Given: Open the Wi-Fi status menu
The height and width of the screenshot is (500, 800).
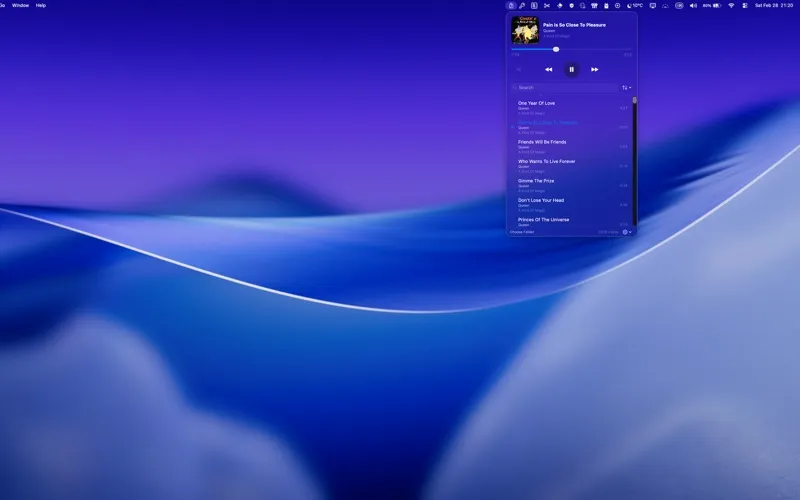Looking at the screenshot, I should 731,5.
